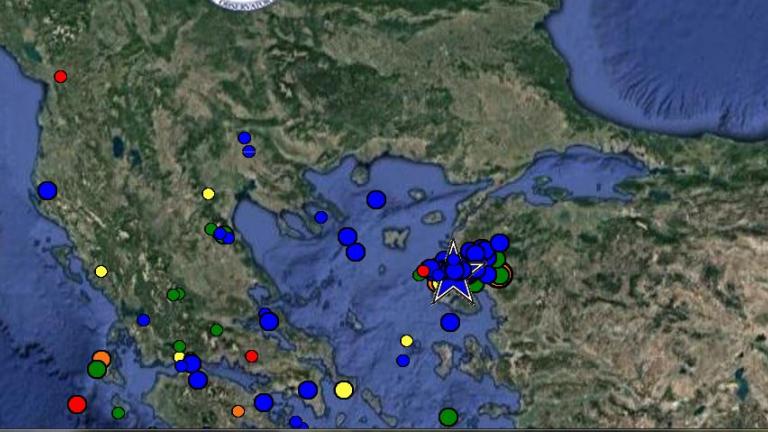This screenshot has height=432, width=768.
Task: Select the red dot inside the star's earthquake cluster
Action: (x=423, y=271)
